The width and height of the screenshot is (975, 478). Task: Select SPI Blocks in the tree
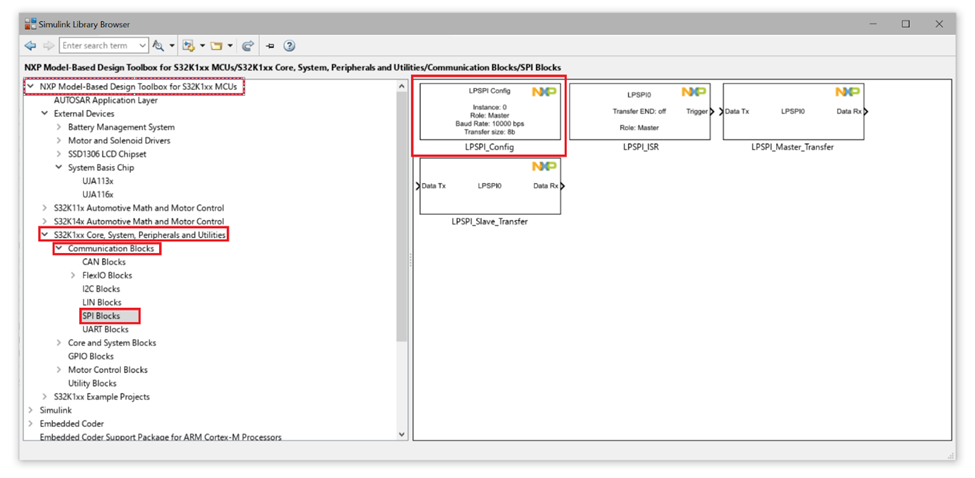101,316
